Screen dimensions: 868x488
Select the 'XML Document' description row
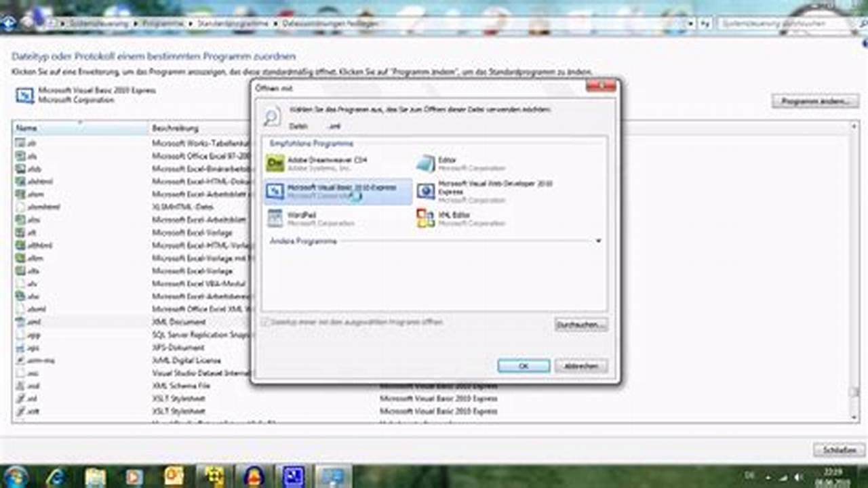coord(178,322)
